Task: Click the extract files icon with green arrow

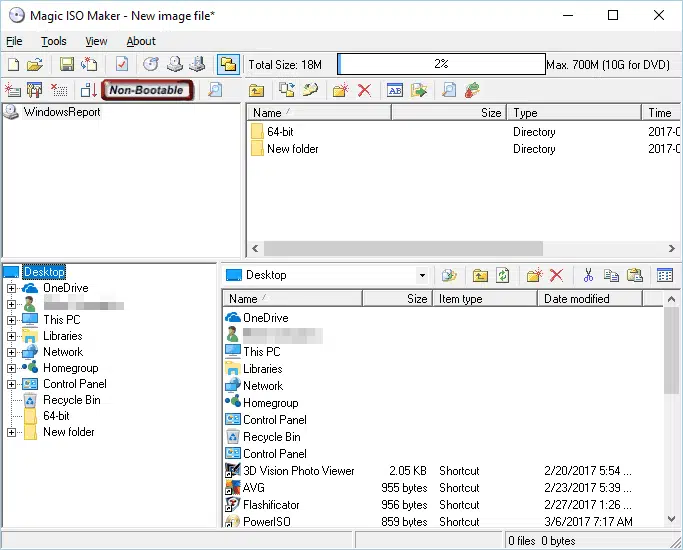Action: [x=419, y=90]
